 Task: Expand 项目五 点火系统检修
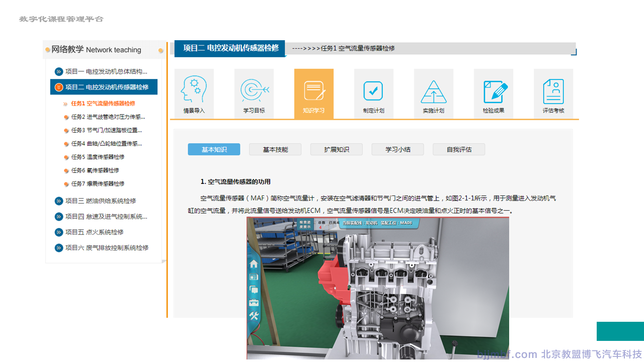94,232
